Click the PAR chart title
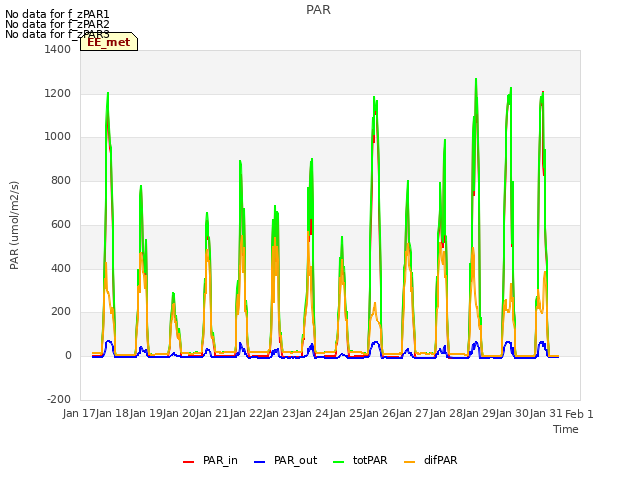 pyautogui.click(x=318, y=10)
